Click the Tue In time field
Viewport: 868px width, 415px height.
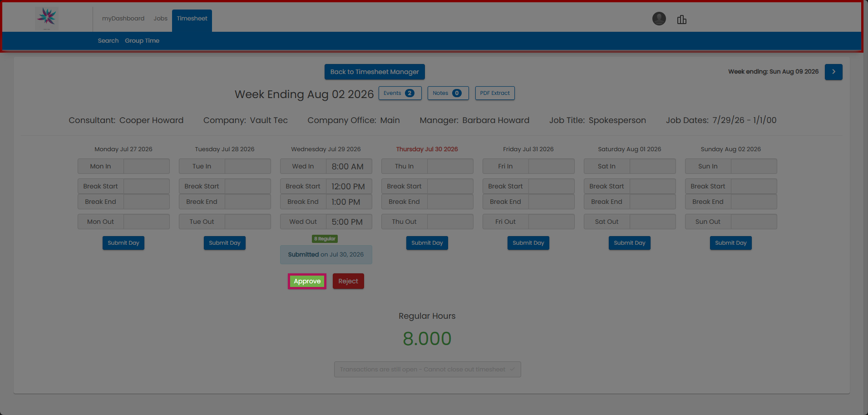(x=247, y=166)
